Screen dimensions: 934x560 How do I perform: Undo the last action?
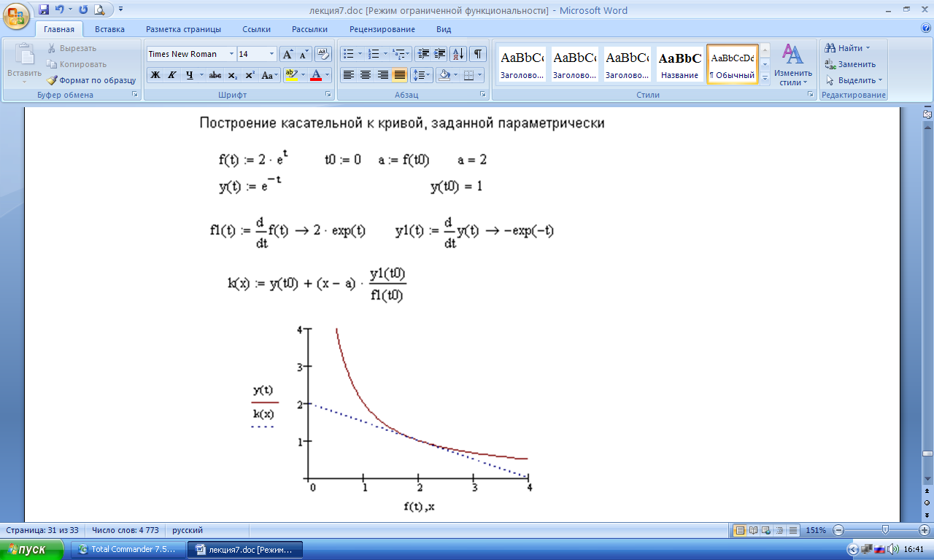click(60, 10)
